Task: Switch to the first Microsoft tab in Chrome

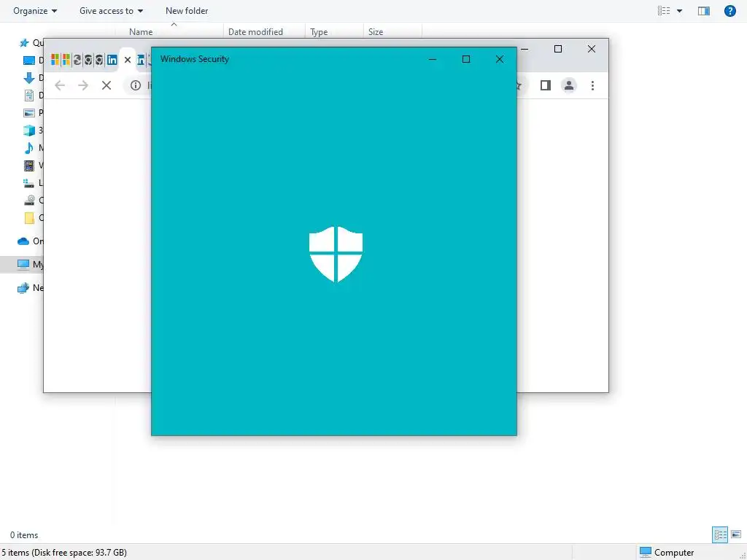Action: (55, 60)
